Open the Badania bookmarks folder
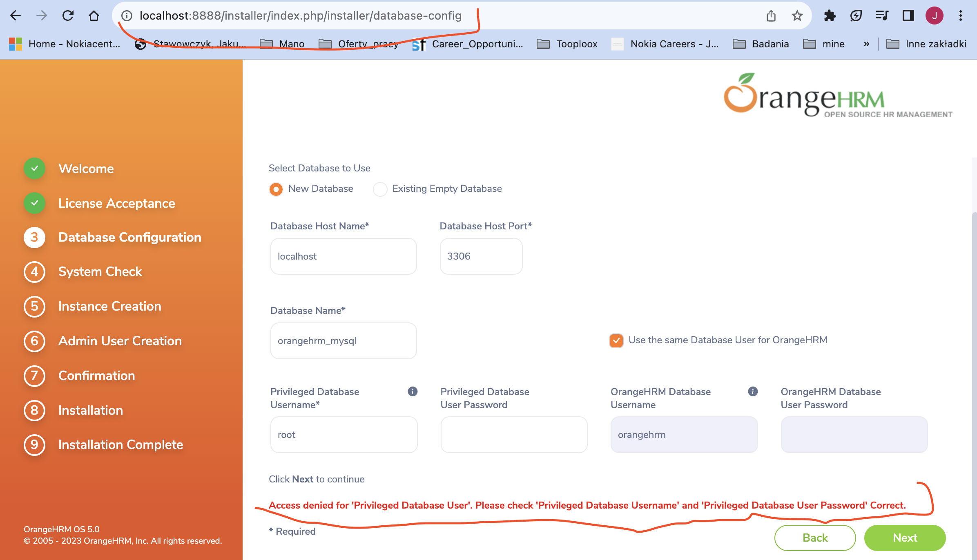The height and width of the screenshot is (560, 977). click(x=770, y=44)
